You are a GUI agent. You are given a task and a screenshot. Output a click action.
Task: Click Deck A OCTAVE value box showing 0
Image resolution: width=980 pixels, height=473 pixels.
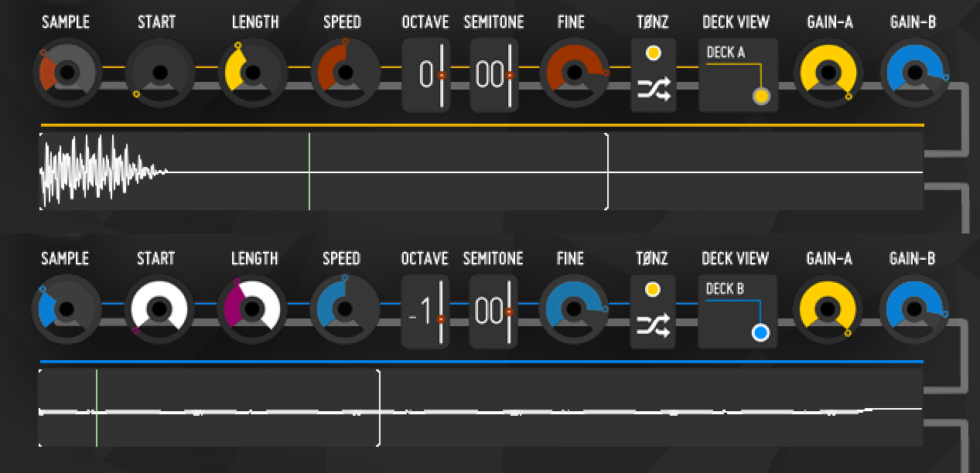426,75
